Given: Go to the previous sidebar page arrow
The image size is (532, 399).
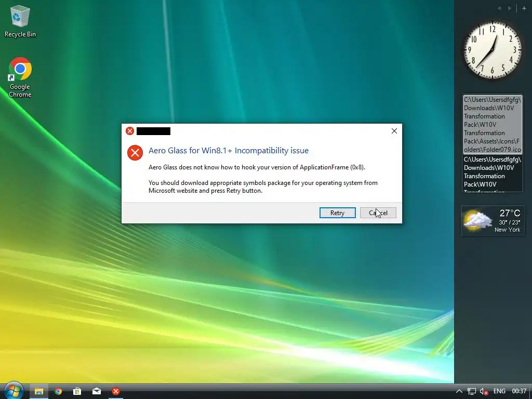Looking at the screenshot, I should tap(499, 8).
